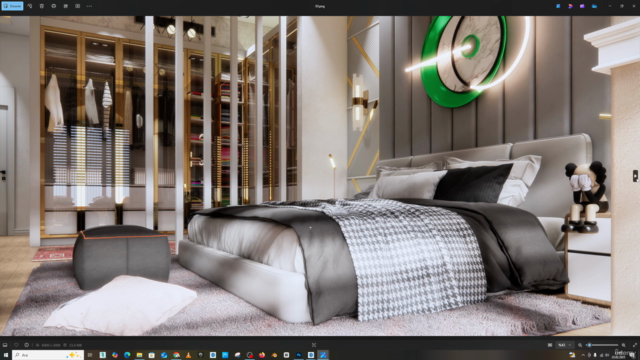Delete the photo with the trash icon
Viewport: 640px width, 360px height.
[x=42, y=6]
